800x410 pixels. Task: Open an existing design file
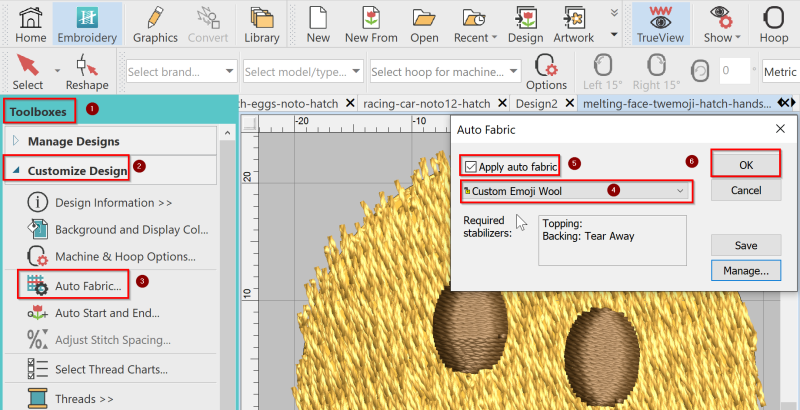[424, 24]
